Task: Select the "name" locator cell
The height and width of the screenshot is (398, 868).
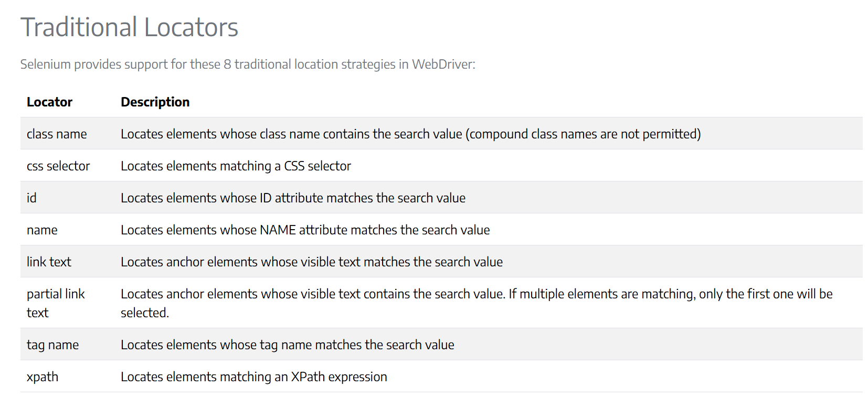Action: tap(42, 230)
